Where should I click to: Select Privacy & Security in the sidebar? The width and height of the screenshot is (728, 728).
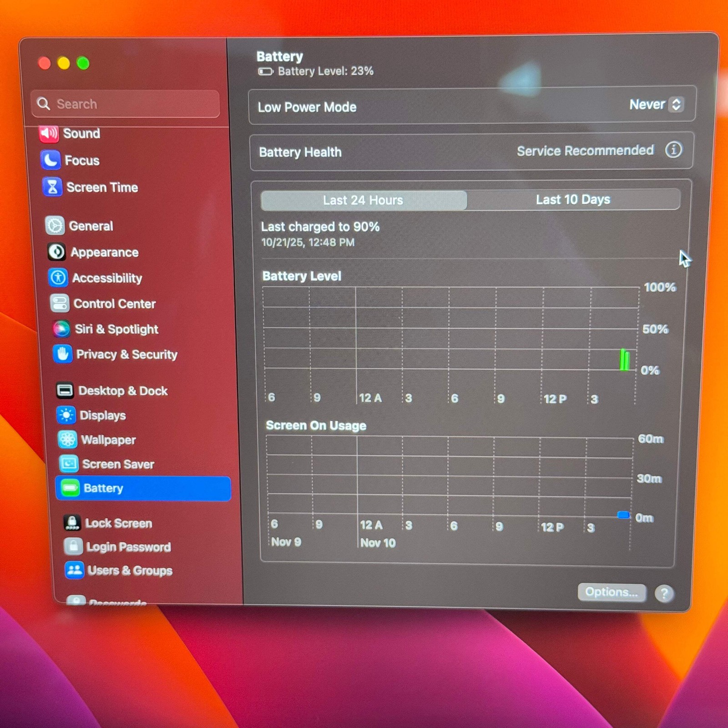pos(127,354)
